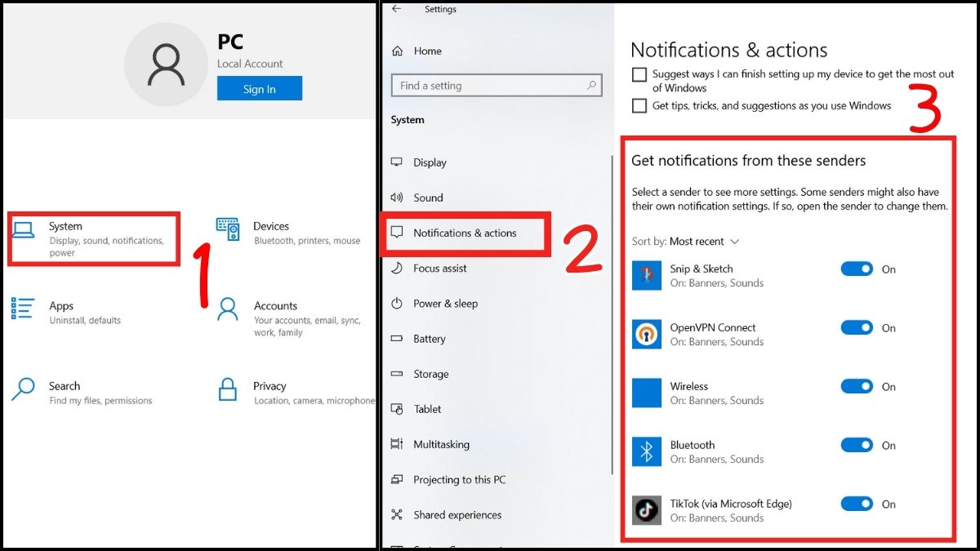Select Tablet label in sidebar
Viewport: 980px width, 551px height.
pos(427,409)
